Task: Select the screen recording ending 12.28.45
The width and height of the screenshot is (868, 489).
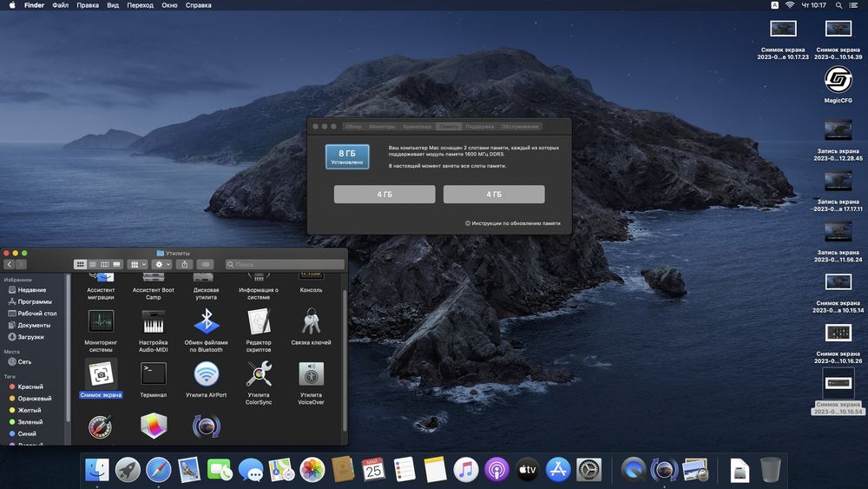Action: [838, 141]
